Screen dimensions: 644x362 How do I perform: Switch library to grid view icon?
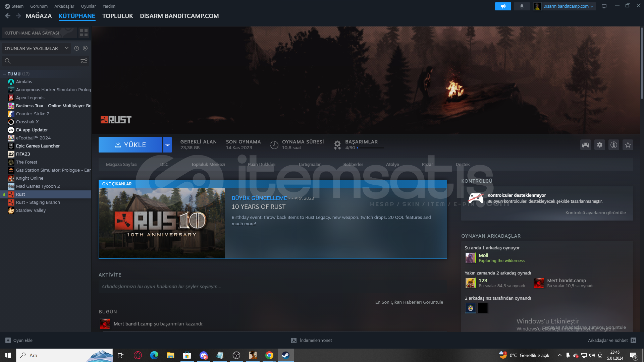pyautogui.click(x=84, y=33)
